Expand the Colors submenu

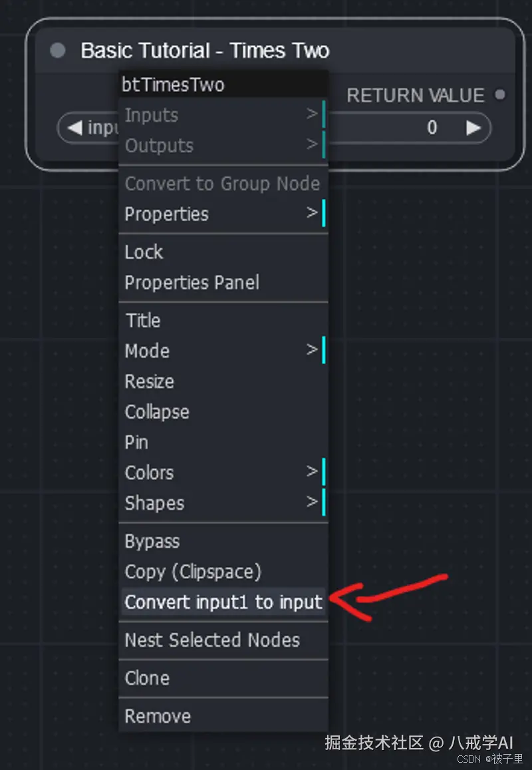223,473
